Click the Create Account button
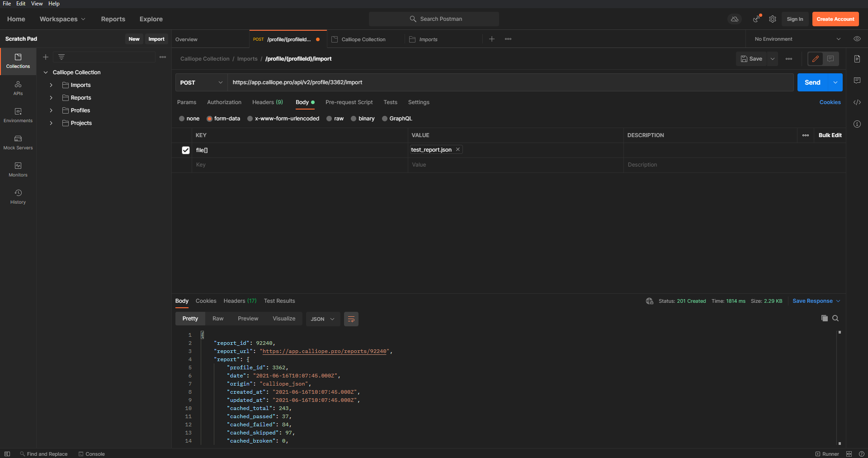Image resolution: width=868 pixels, height=458 pixels. (x=835, y=19)
